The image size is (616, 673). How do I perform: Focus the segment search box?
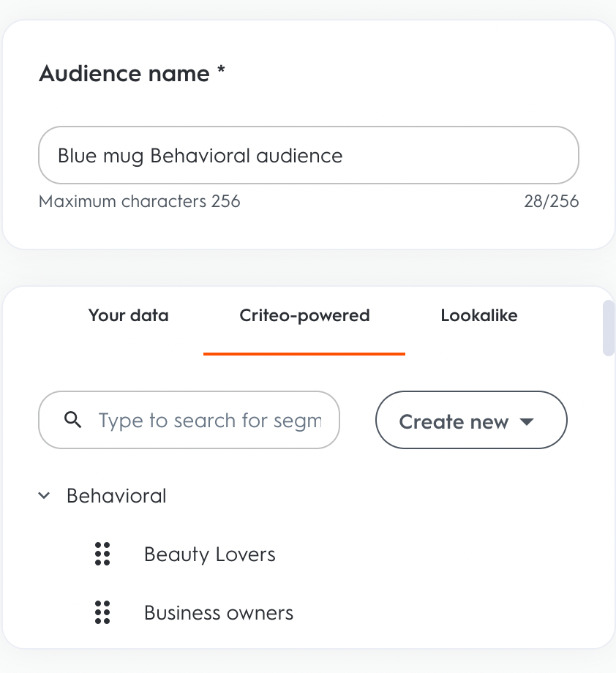pos(209,420)
